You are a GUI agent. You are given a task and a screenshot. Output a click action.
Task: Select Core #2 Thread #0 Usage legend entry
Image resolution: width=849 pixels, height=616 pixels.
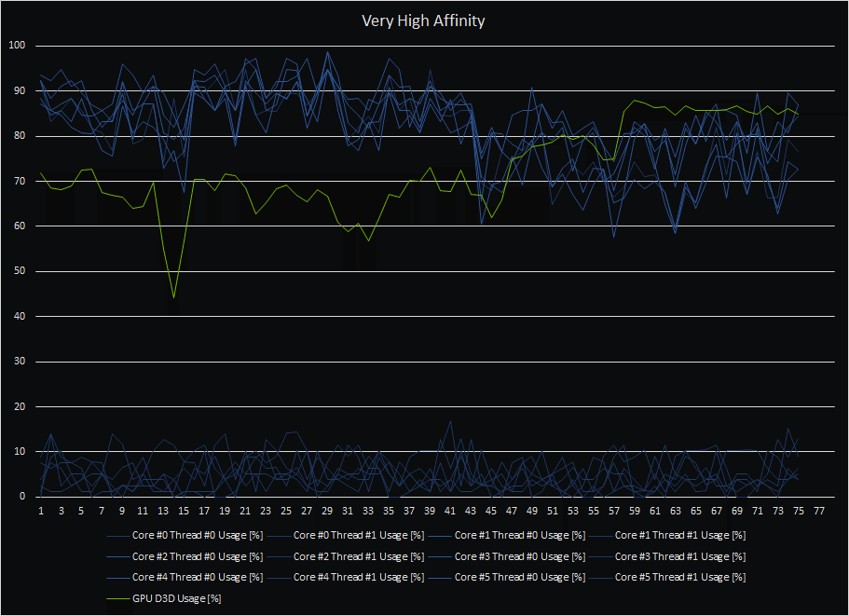coord(185,556)
